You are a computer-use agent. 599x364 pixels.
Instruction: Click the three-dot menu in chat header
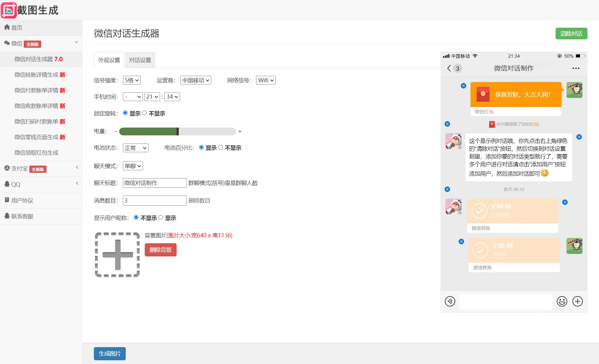(x=576, y=68)
